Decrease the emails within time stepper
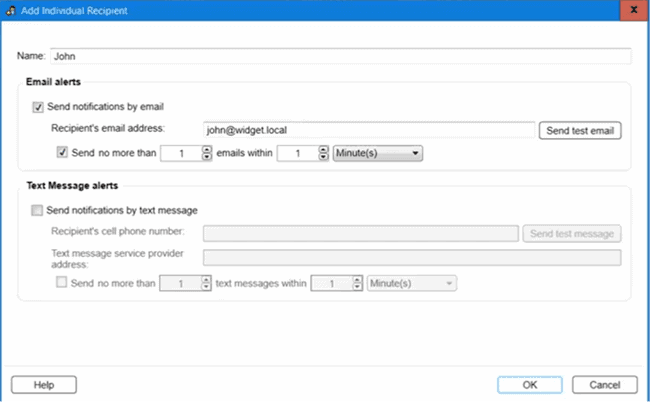 (323, 157)
